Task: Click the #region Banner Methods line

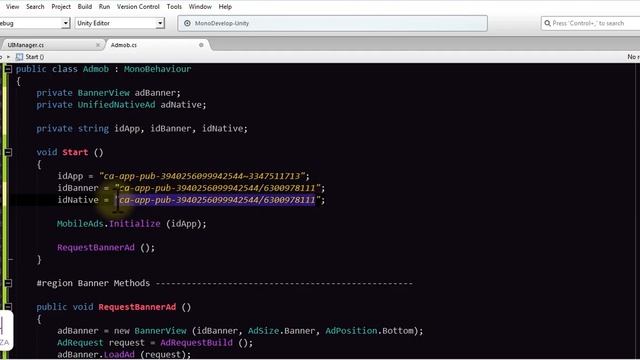Action: pyautogui.click(x=224, y=283)
